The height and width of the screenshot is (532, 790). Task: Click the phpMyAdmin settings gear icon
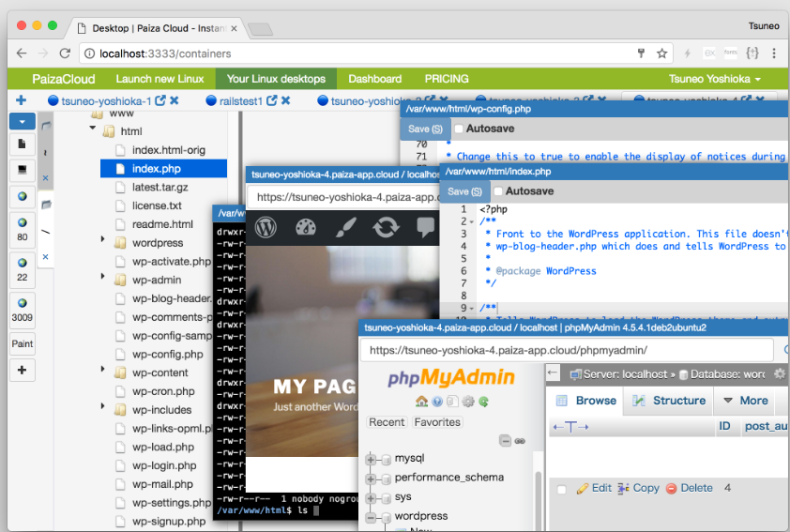(x=468, y=402)
